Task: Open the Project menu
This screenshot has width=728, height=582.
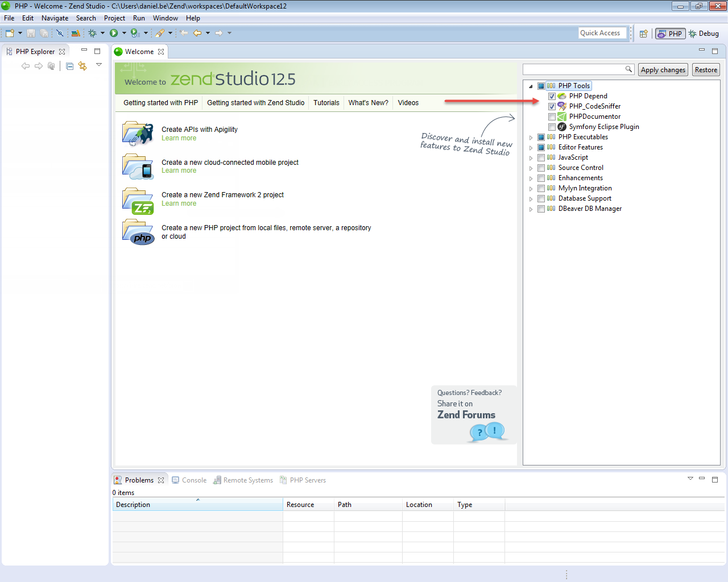Action: pos(114,18)
